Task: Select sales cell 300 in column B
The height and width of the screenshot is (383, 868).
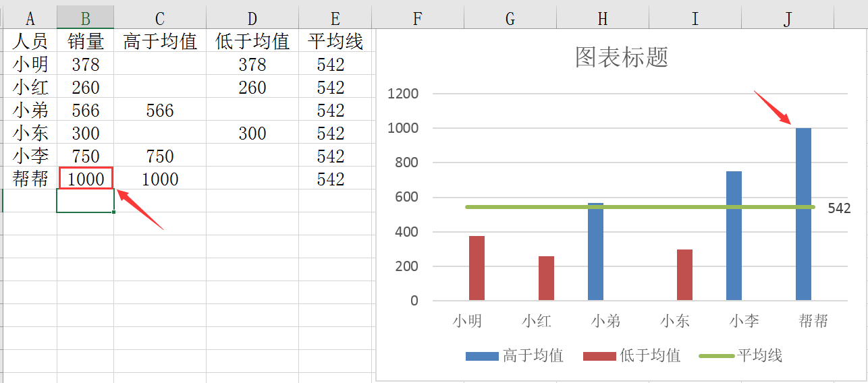Action: 86,134
